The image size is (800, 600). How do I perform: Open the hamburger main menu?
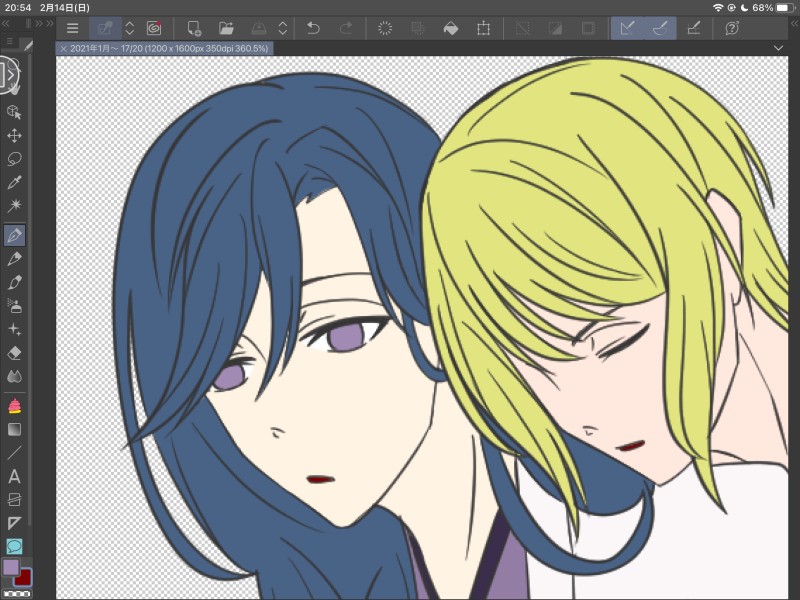(x=72, y=28)
